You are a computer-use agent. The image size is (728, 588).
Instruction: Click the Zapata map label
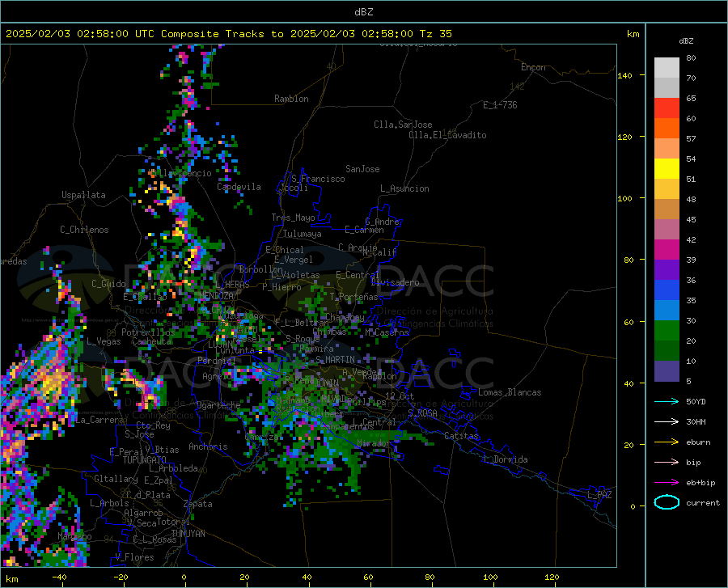coord(198,504)
